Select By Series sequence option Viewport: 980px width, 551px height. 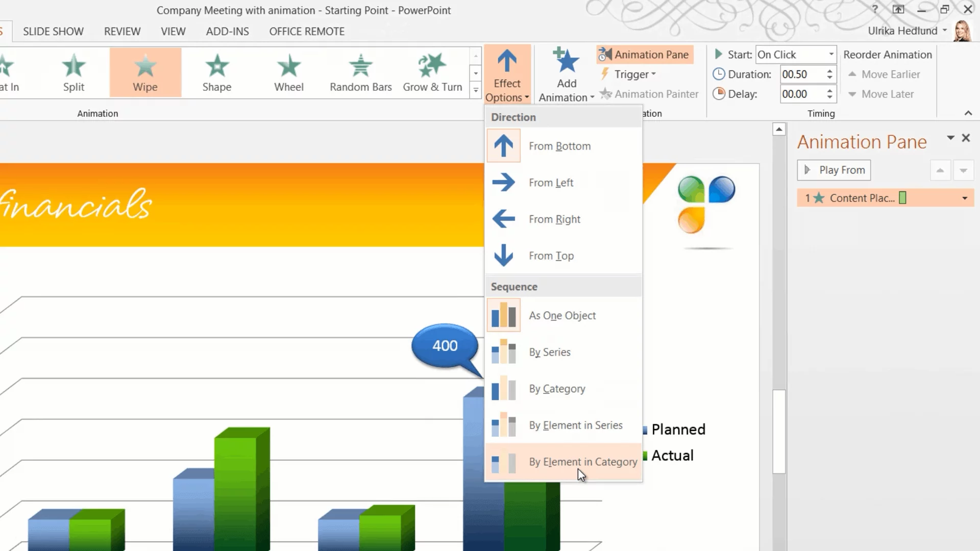coord(549,352)
